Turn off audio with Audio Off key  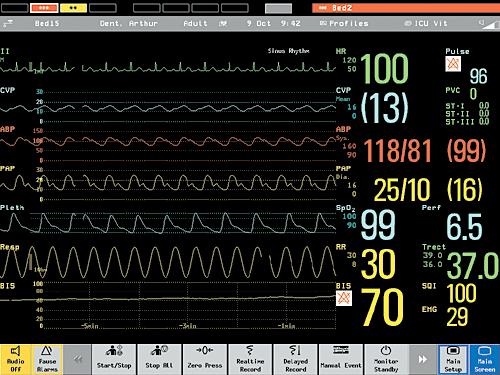point(16,360)
